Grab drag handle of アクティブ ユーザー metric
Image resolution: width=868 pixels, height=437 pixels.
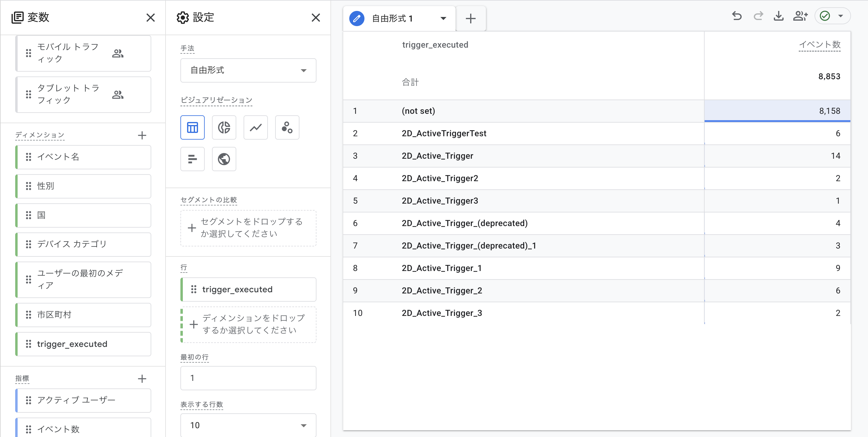coord(29,400)
